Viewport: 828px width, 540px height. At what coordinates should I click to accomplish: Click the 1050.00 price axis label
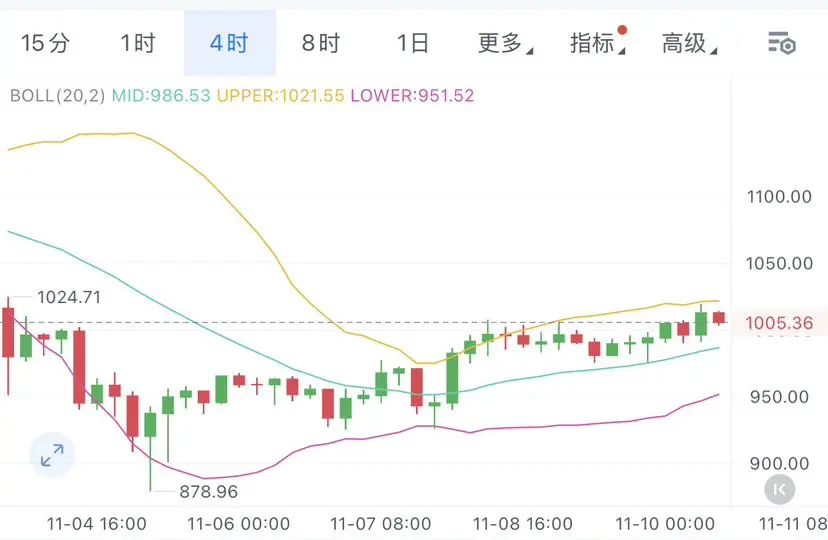779,263
